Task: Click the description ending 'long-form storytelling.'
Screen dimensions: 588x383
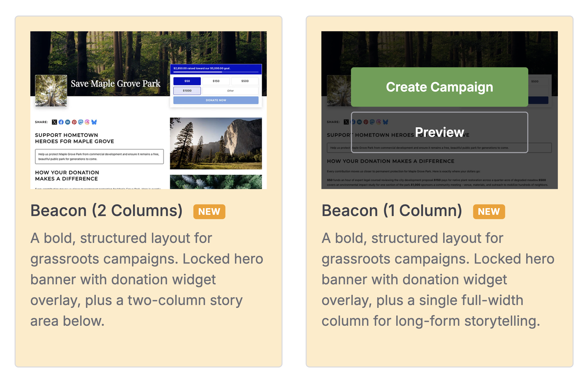Action: tap(438, 279)
